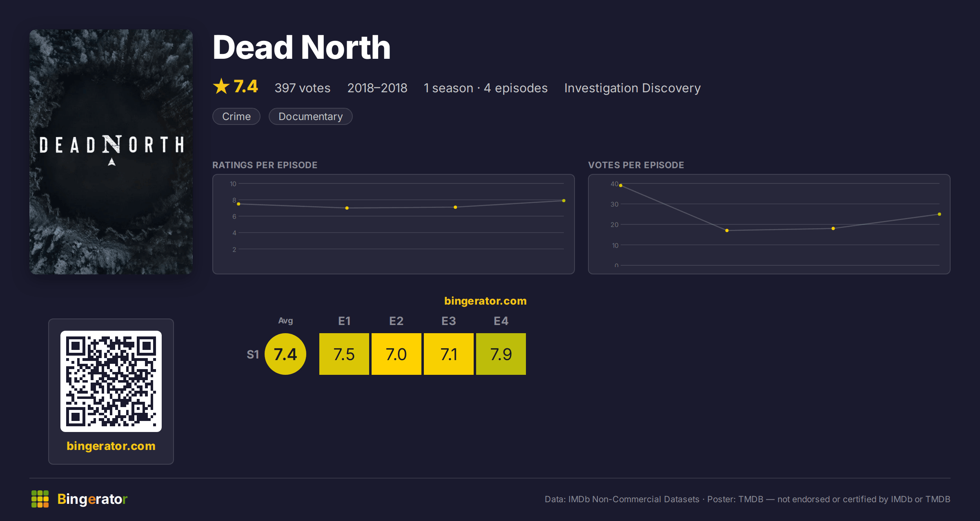Click the yellow star rating icon
This screenshot has width=980, height=521.
point(221,86)
